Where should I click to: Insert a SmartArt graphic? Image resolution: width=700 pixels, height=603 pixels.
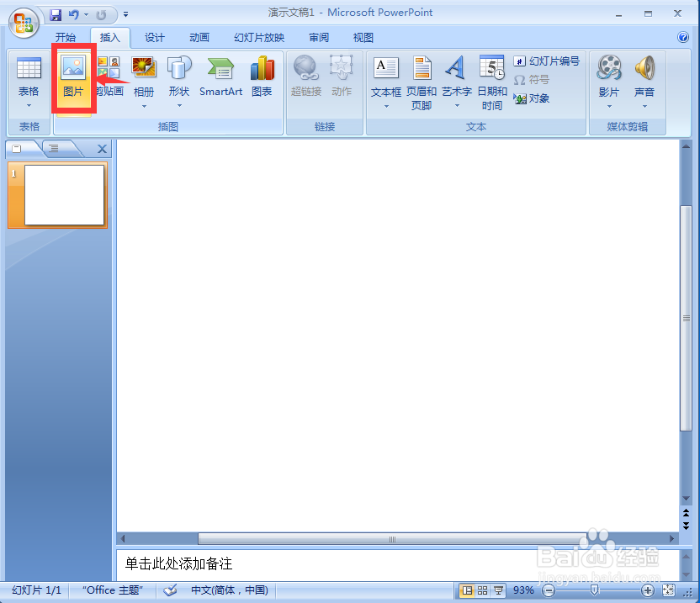pos(220,77)
